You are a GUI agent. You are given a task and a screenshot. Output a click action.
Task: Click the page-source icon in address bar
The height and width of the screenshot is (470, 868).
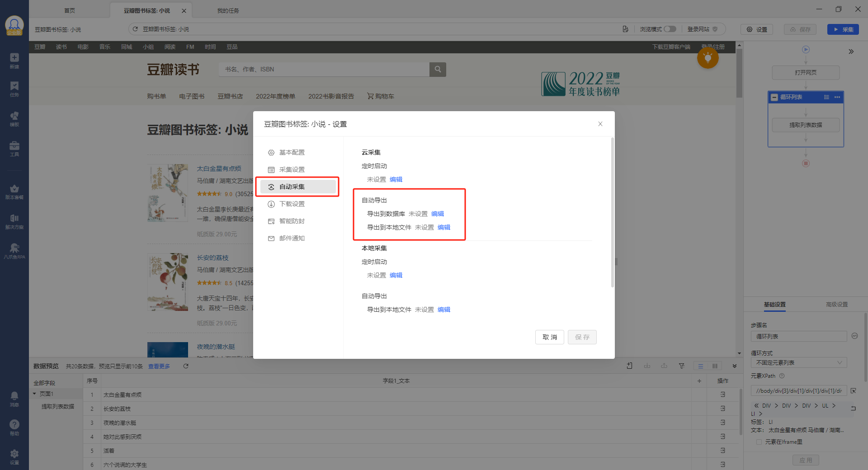click(x=625, y=29)
